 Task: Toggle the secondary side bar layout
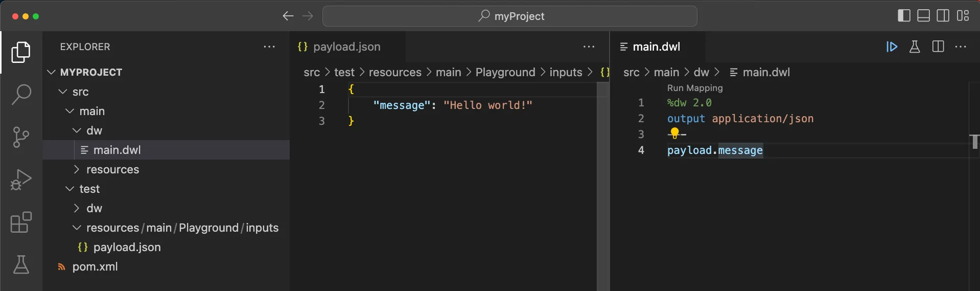[943, 16]
